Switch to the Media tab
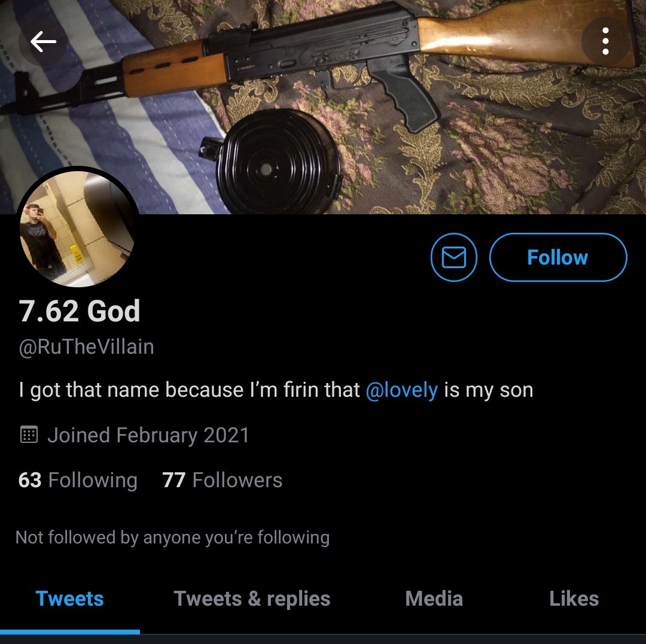646x644 pixels. click(434, 599)
